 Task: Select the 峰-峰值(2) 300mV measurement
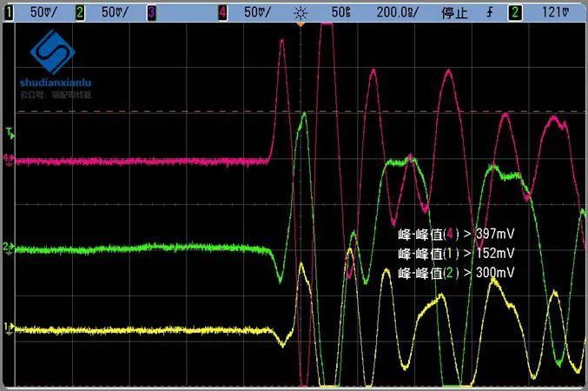pyautogui.click(x=456, y=273)
